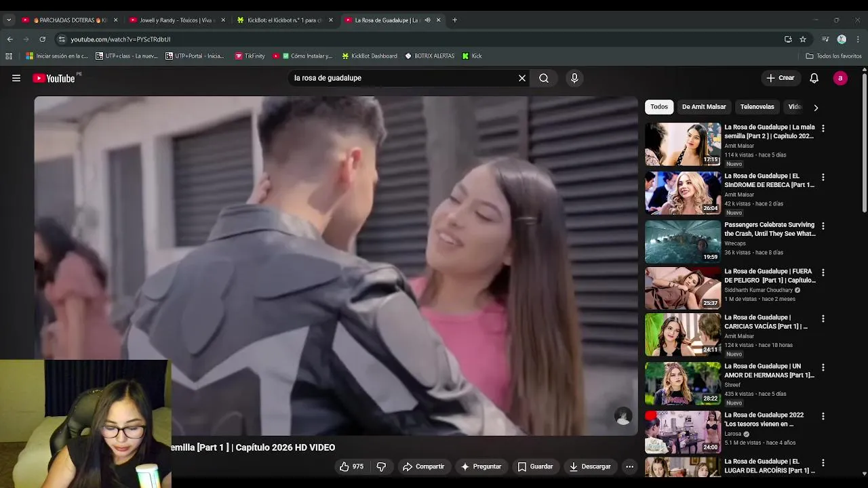The image size is (868, 488).
Task: Open the YouTube notifications bell
Action: click(x=814, y=78)
